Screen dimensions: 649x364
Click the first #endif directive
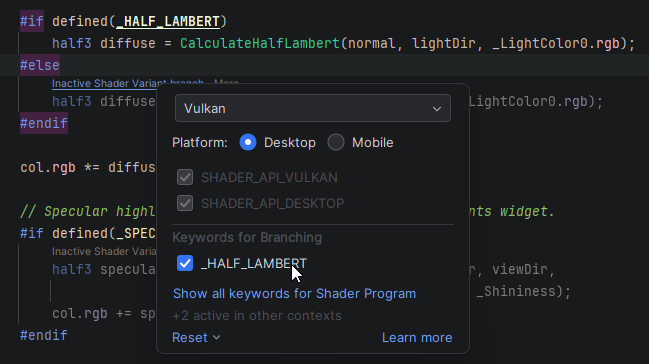click(44, 123)
